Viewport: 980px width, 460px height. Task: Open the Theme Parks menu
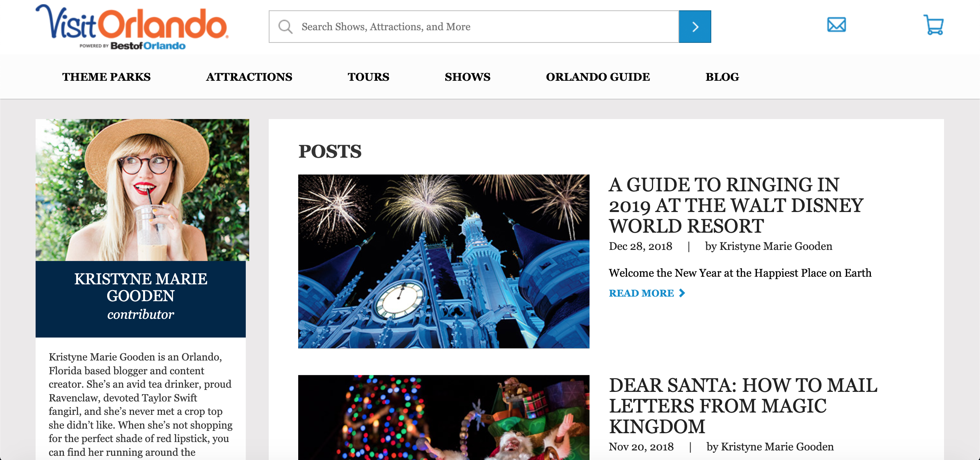click(106, 77)
